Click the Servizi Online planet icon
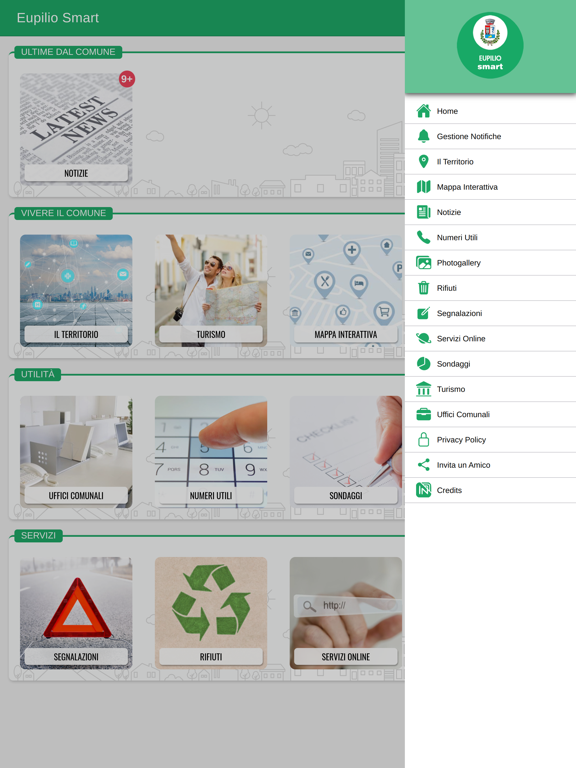 [x=423, y=338]
